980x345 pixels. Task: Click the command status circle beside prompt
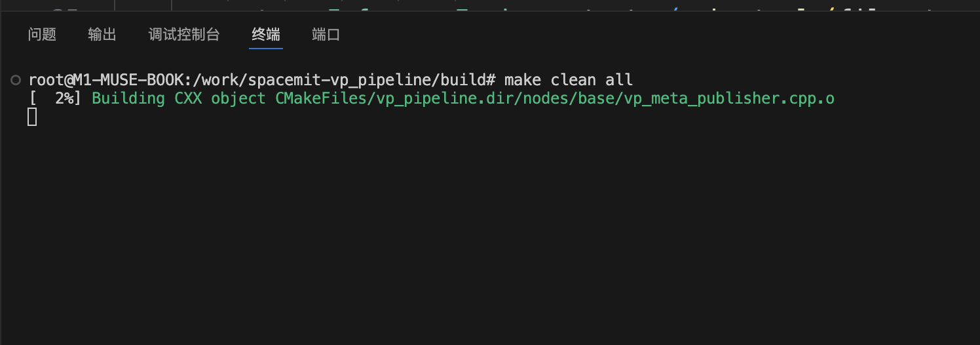16,80
